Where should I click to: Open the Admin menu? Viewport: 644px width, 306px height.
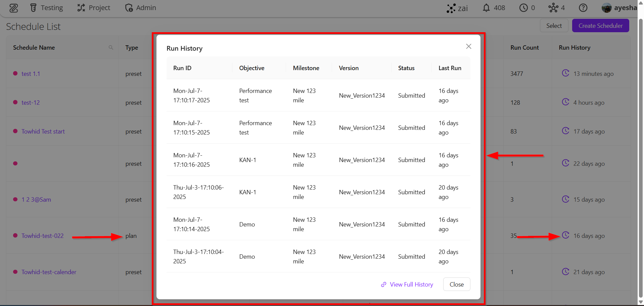(140, 8)
